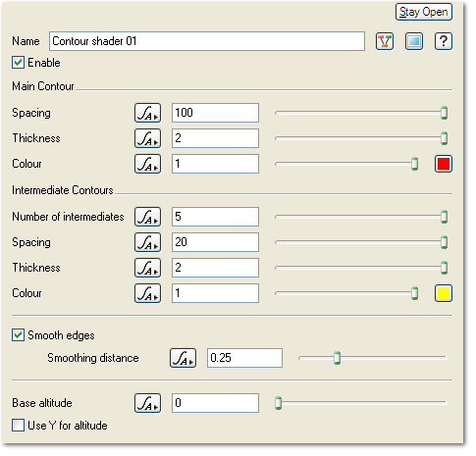
Task: Click the yellow Intermediate Contours colour swatch
Action: point(444,293)
